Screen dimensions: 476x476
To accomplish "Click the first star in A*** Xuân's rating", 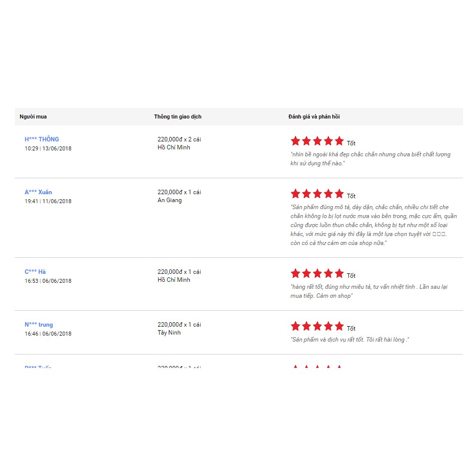I will [x=295, y=194].
